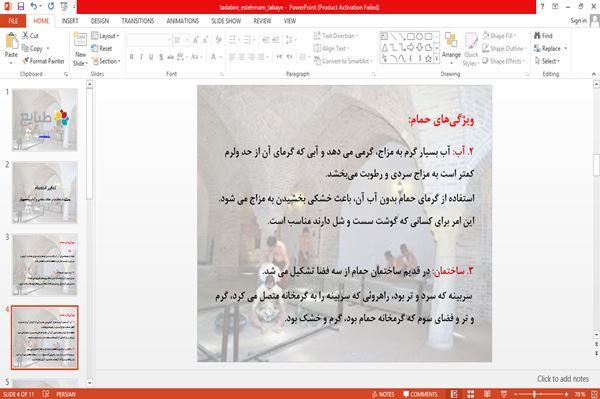Toggle Italic formatting
Viewport: 600px width, 399px height.
coord(141,57)
